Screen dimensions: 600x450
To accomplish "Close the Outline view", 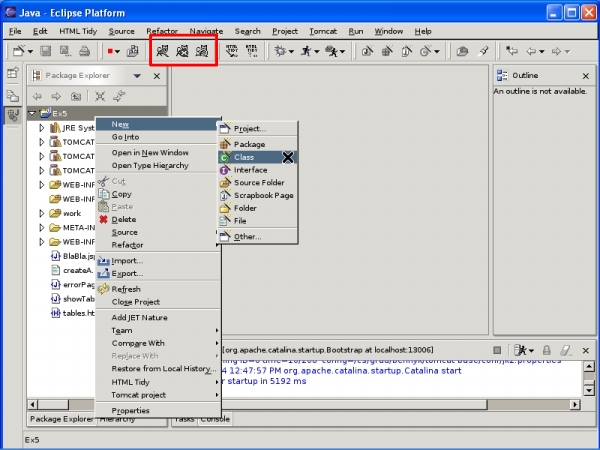I will (586, 76).
